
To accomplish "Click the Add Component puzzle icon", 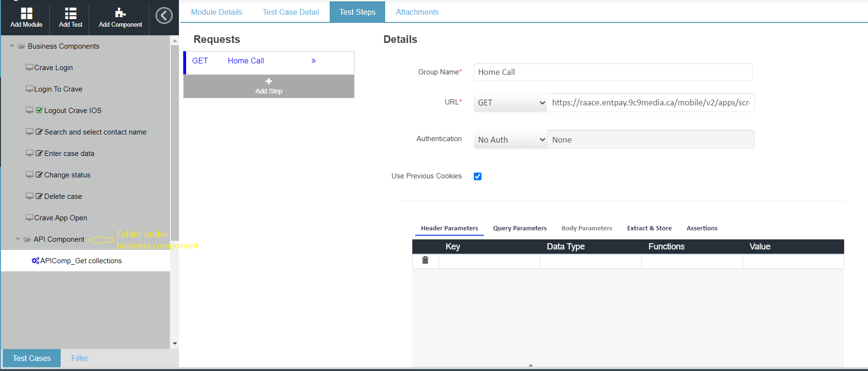I will point(120,13).
